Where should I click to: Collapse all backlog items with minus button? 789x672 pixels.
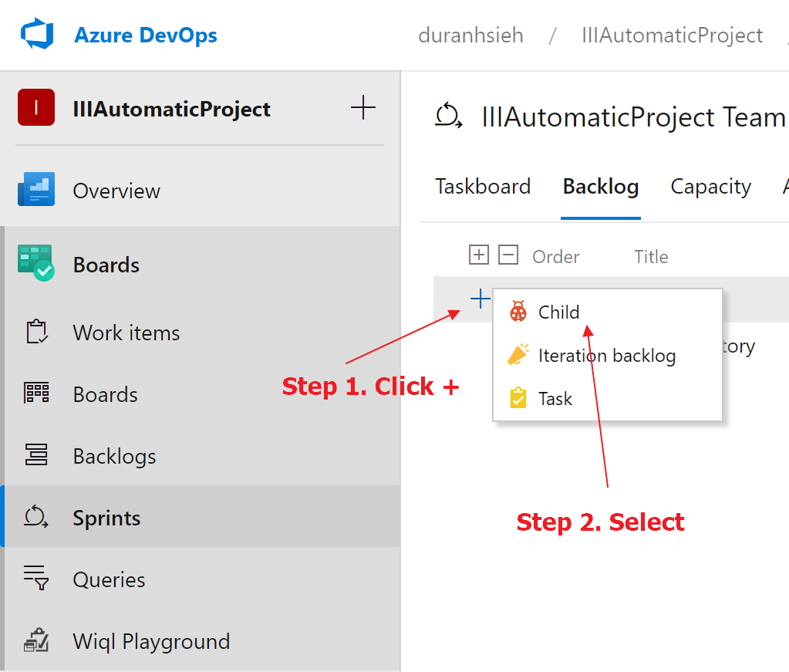[x=508, y=255]
